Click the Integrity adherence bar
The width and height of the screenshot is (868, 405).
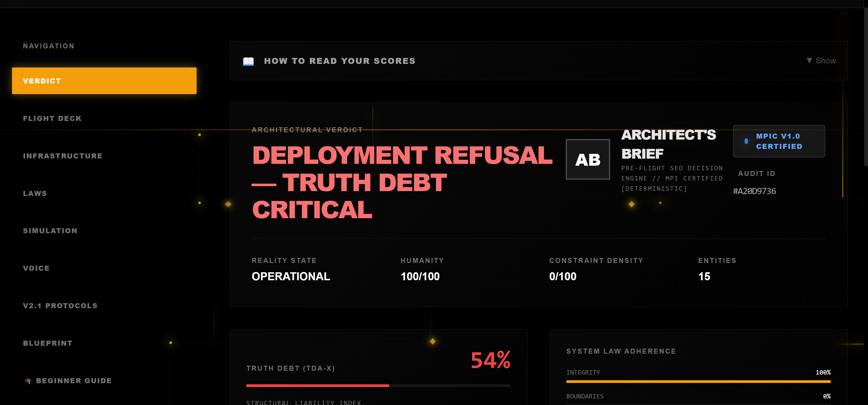[698, 381]
